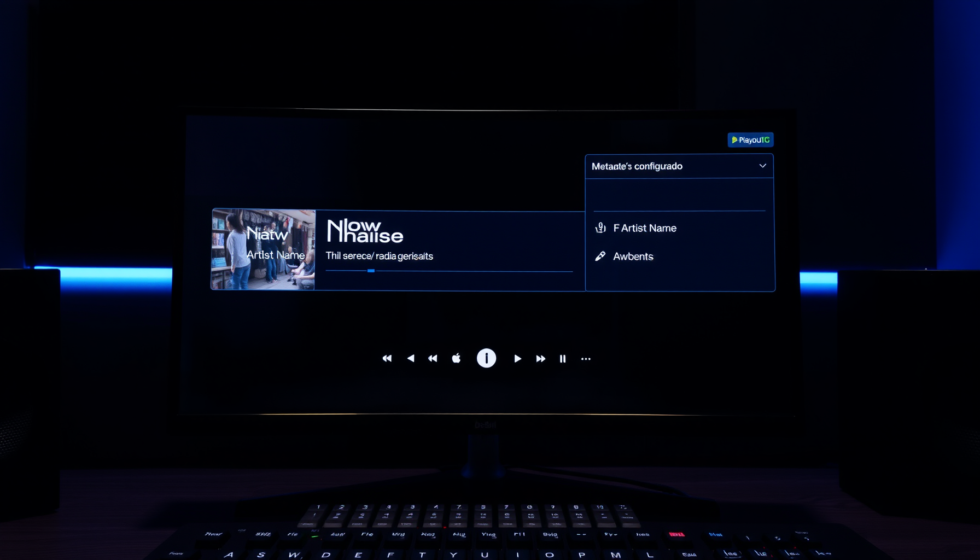Click the PlayoulTC button

(750, 140)
